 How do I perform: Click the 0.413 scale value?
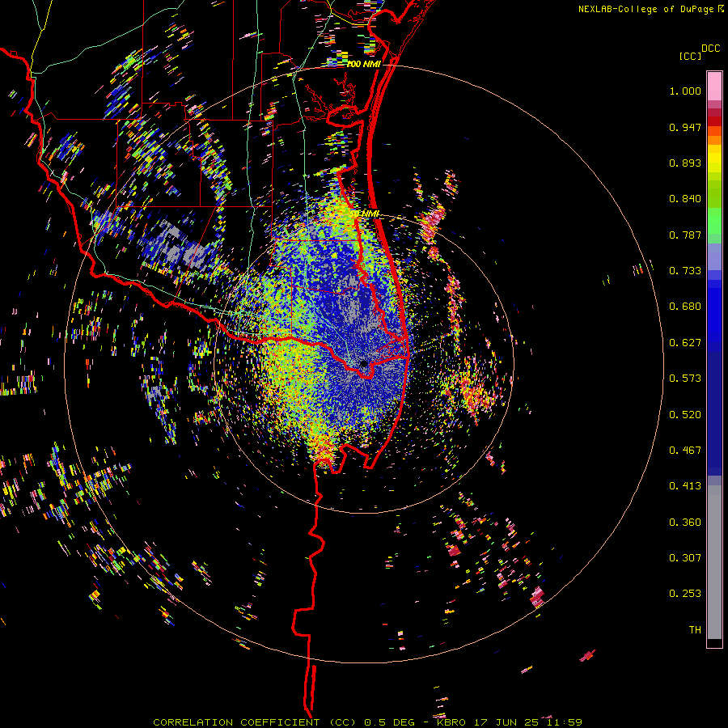pos(685,486)
